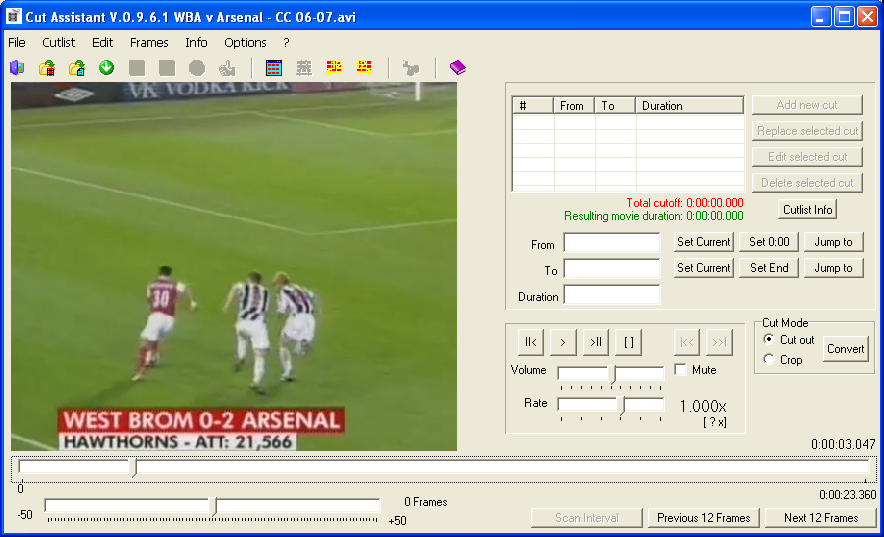
Task: Step back one frame with the II< button
Action: pos(531,342)
